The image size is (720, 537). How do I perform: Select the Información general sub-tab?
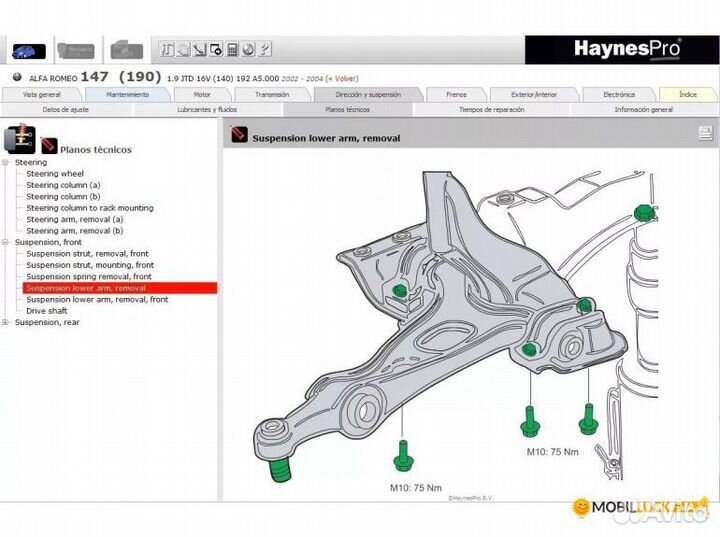644,110
